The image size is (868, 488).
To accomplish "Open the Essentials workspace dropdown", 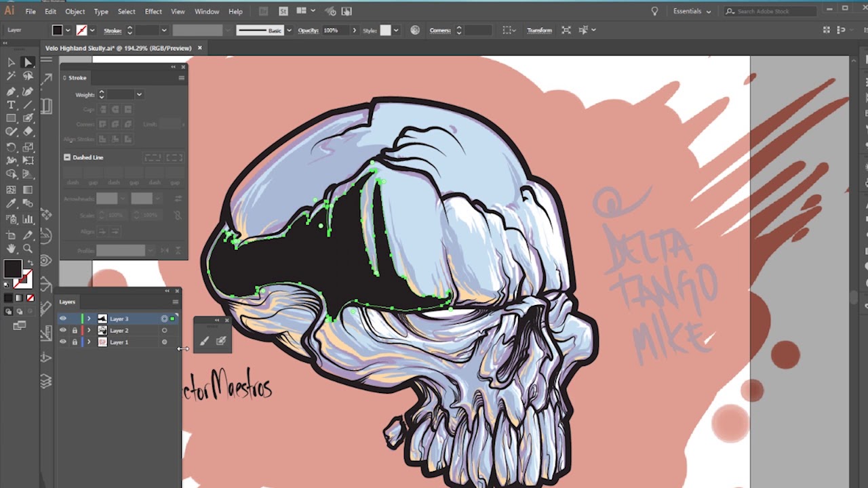I will (692, 12).
